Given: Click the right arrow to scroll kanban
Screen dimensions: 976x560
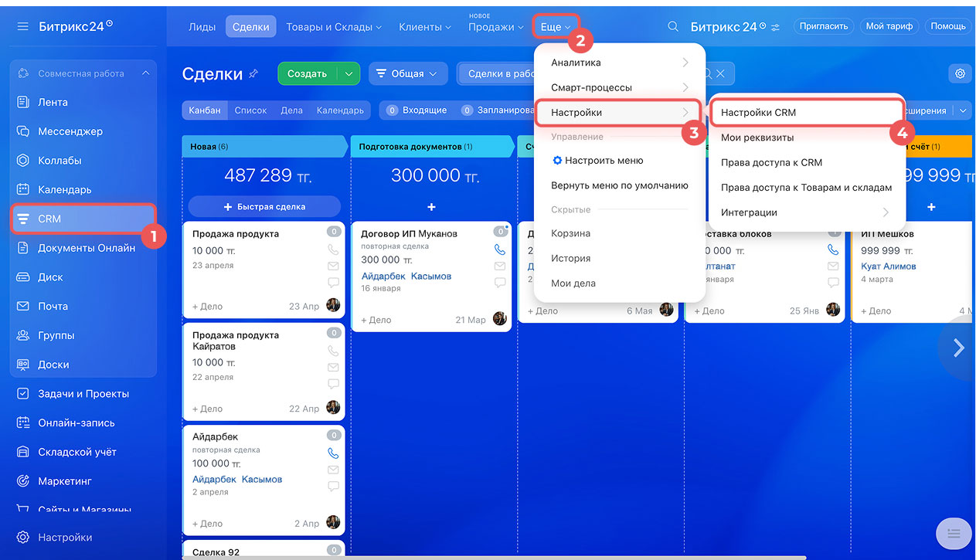Looking at the screenshot, I should pyautogui.click(x=958, y=348).
